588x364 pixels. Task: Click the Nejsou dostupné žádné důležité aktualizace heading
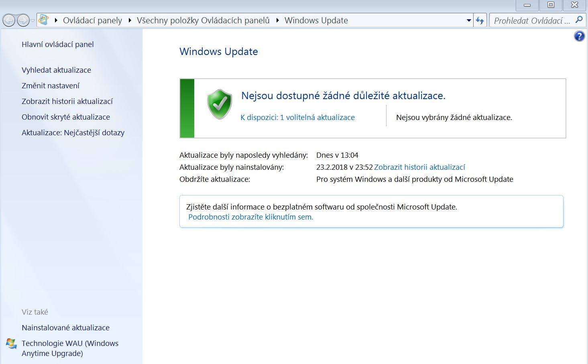coord(343,96)
